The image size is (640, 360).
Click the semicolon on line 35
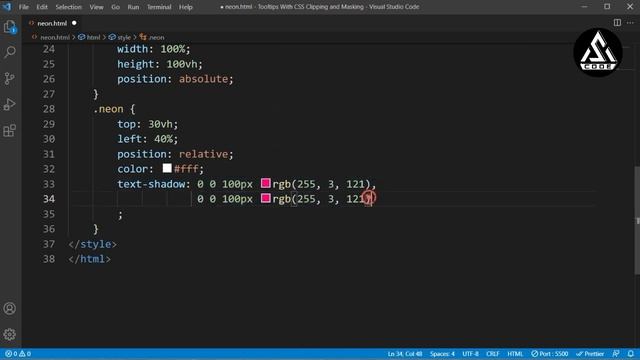[x=120, y=214]
